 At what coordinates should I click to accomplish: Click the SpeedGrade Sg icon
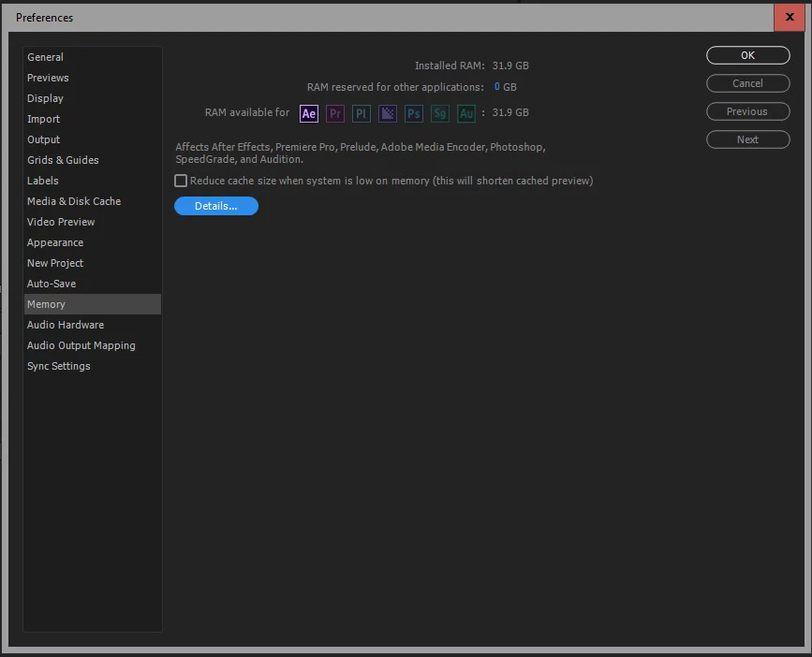439,113
